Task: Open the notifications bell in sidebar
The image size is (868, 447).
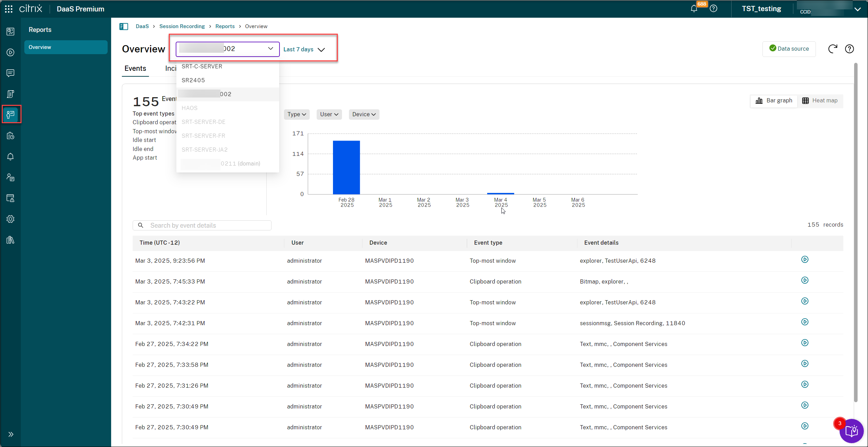Action: 10,157
